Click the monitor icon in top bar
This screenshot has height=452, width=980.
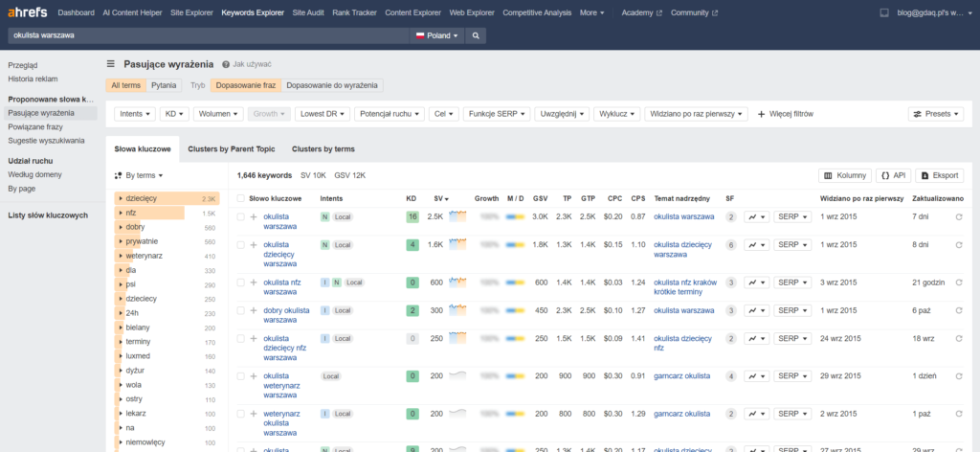coord(883,13)
